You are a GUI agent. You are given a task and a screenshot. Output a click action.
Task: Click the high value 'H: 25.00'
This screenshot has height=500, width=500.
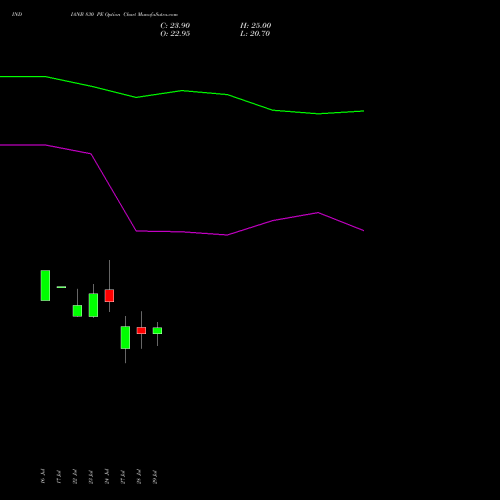point(255,26)
